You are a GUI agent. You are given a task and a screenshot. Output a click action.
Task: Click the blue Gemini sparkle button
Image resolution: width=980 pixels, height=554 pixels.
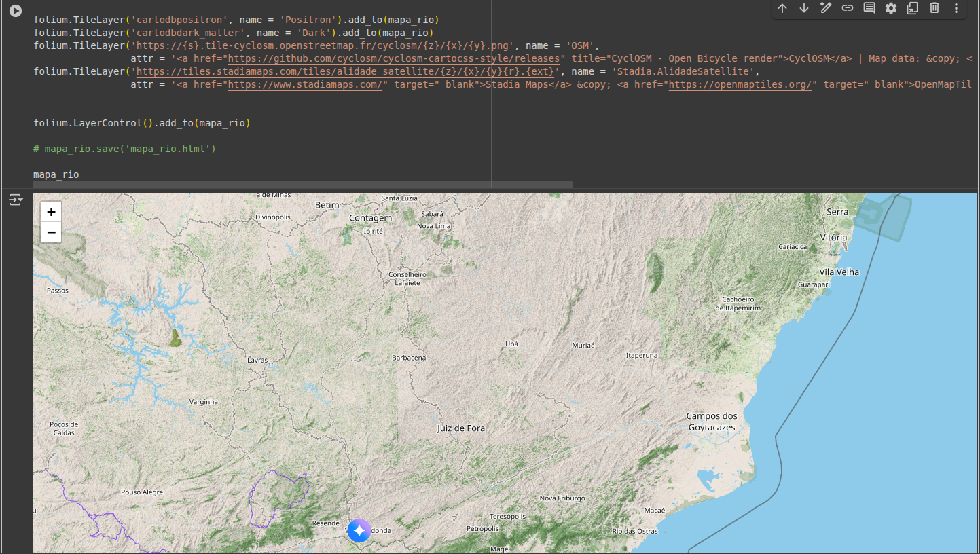pos(359,530)
